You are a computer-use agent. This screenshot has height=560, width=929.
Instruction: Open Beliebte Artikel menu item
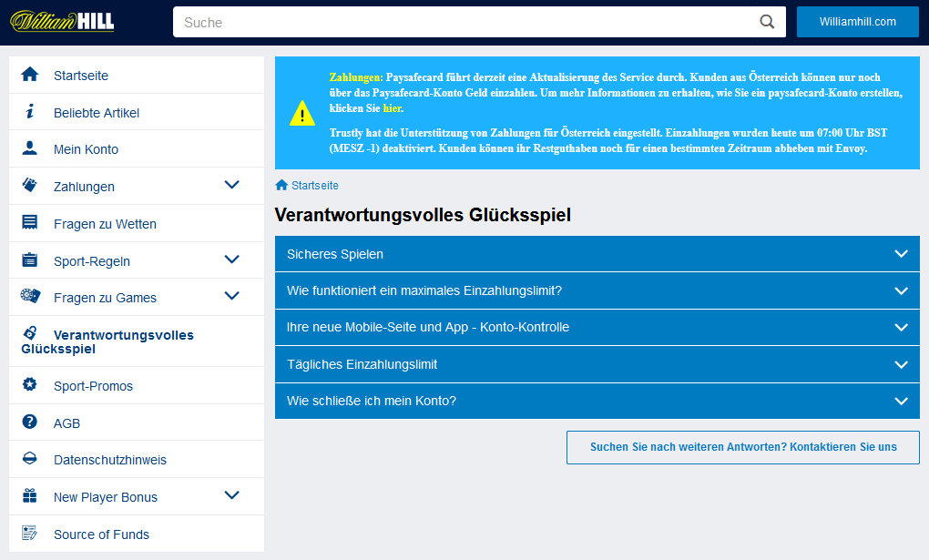pos(137,112)
